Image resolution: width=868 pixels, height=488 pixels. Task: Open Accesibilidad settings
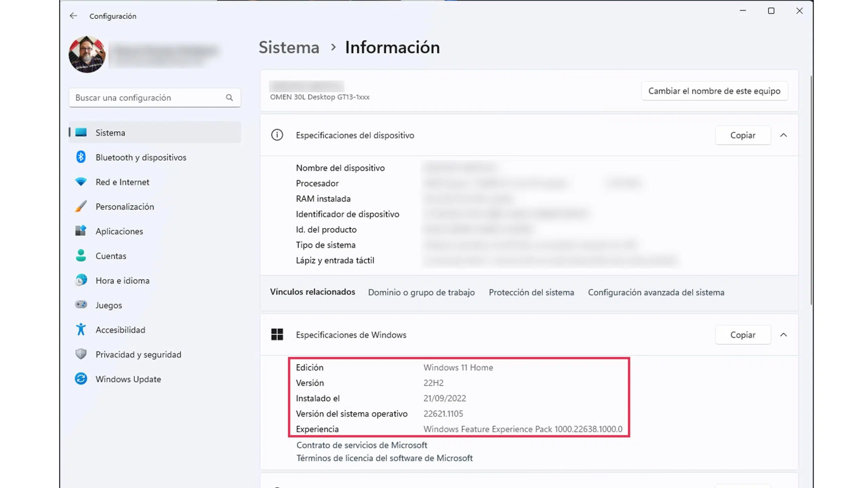click(x=155, y=330)
